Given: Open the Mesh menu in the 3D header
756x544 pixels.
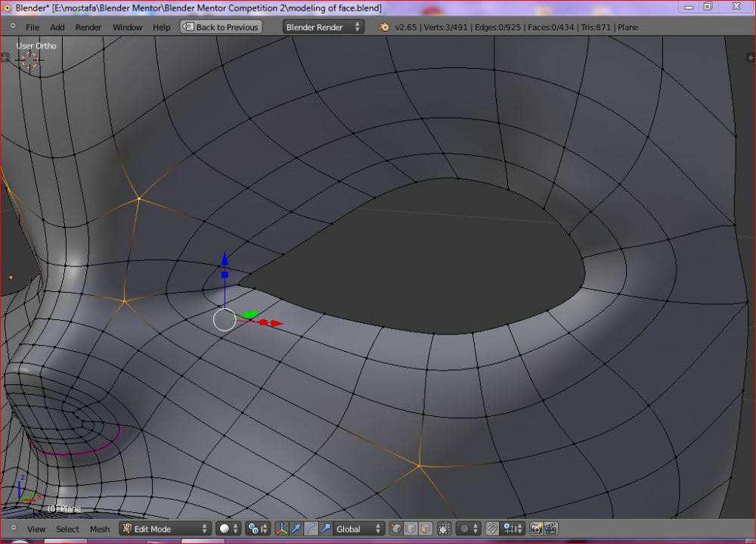Looking at the screenshot, I should coord(100,529).
